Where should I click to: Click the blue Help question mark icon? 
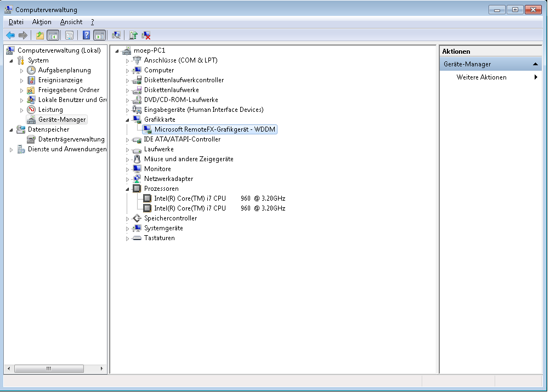pos(86,36)
